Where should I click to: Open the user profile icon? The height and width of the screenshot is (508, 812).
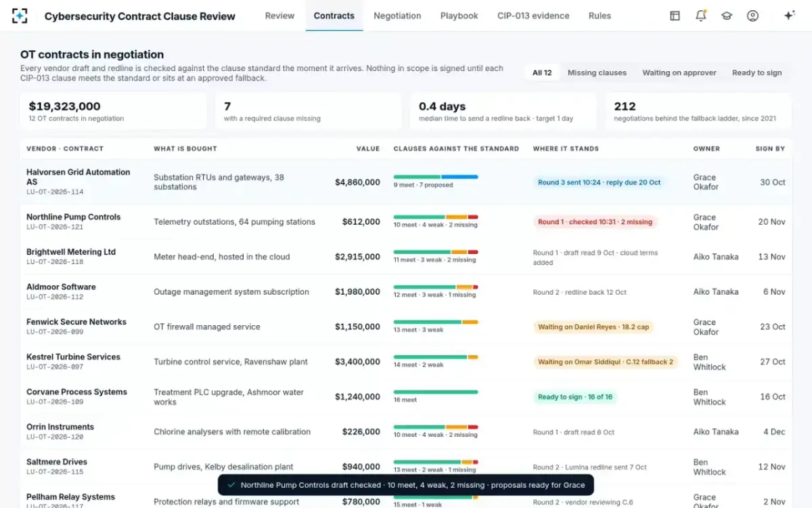point(752,16)
